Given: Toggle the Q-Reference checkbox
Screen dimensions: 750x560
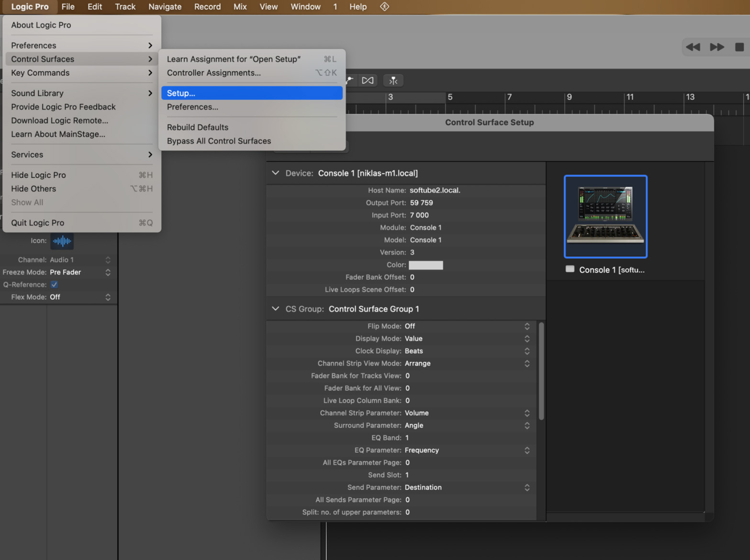Looking at the screenshot, I should (54, 284).
